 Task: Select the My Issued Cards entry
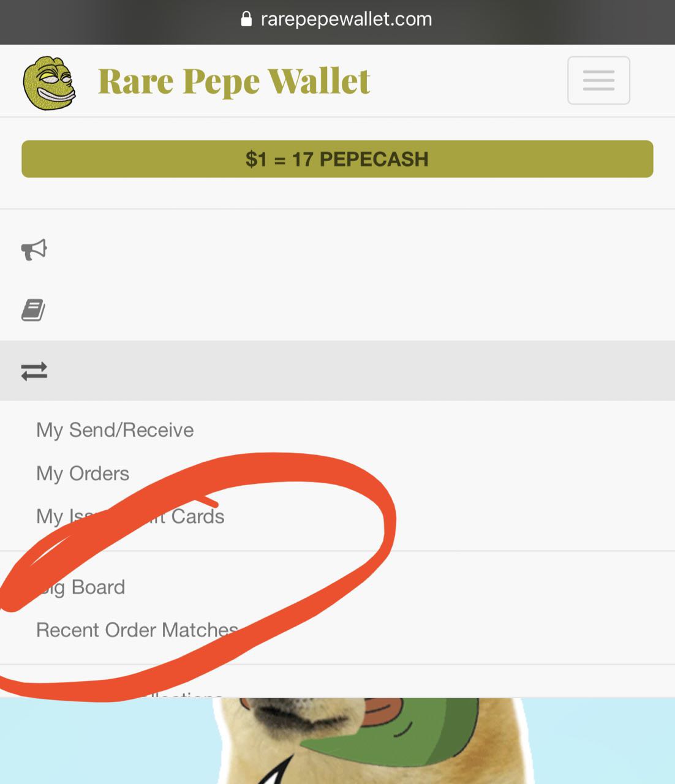point(130,516)
